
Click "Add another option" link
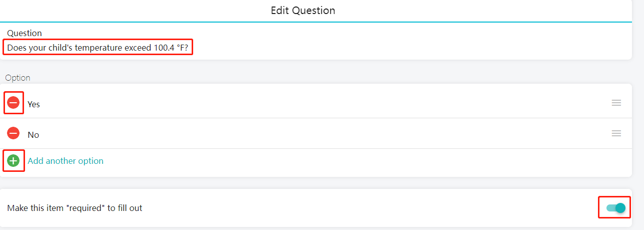tap(66, 161)
